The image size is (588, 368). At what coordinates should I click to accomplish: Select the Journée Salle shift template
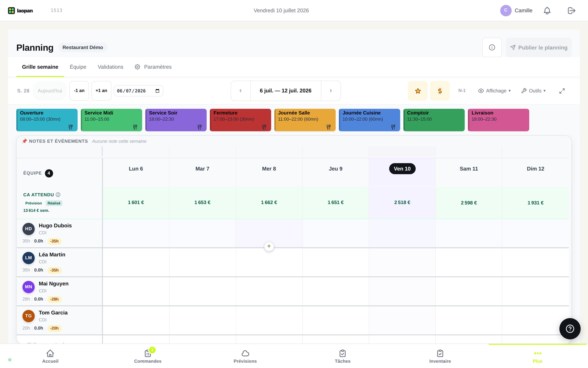305,120
